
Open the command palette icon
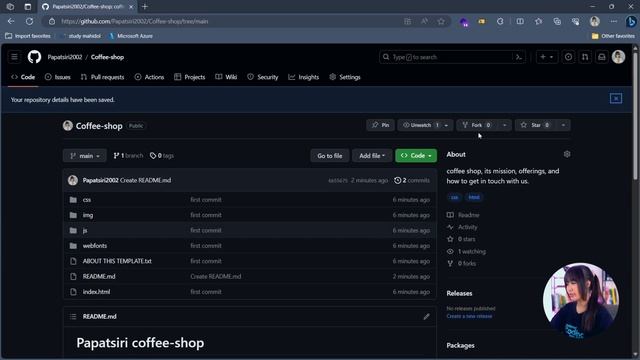coord(519,57)
